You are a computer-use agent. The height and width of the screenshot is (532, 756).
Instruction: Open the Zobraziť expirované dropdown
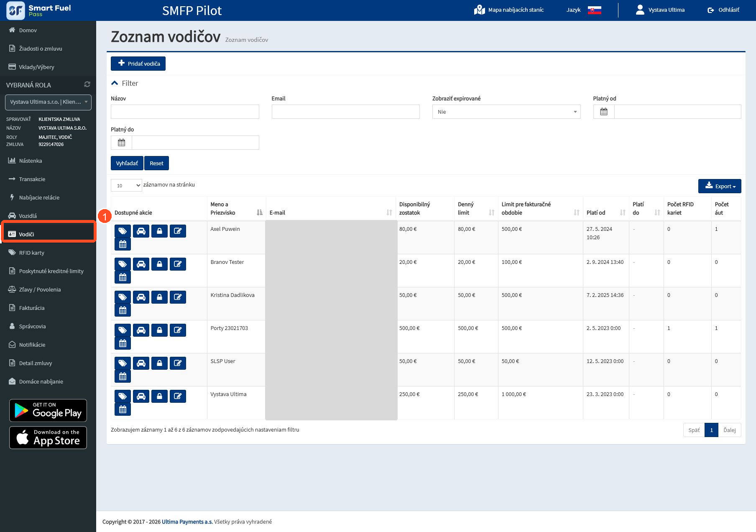(x=506, y=112)
